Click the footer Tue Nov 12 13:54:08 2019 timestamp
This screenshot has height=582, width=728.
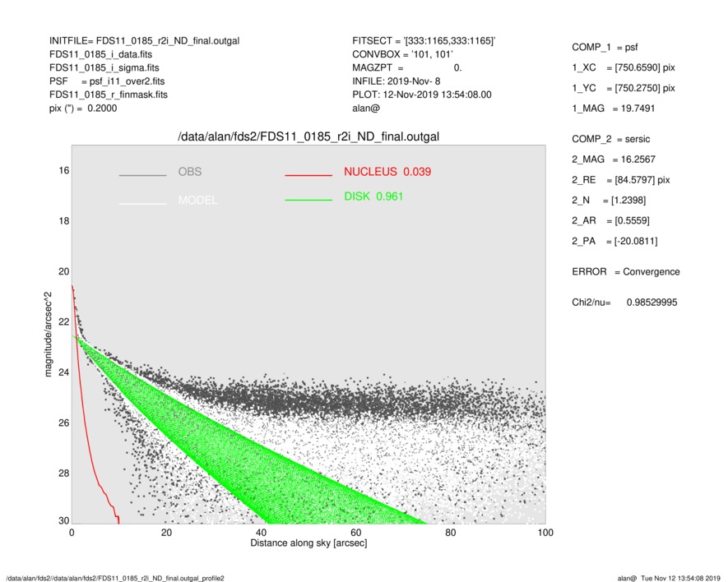(680, 578)
